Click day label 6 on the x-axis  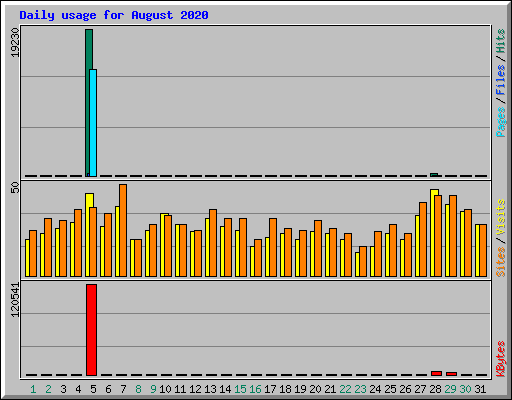[108, 389]
